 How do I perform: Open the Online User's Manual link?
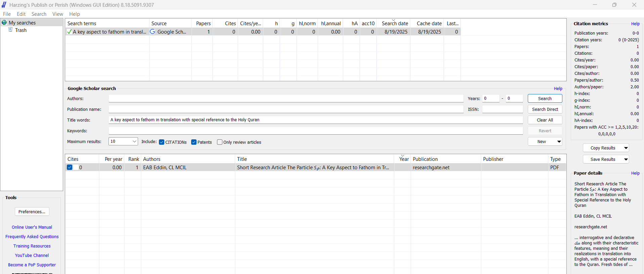pos(32,227)
